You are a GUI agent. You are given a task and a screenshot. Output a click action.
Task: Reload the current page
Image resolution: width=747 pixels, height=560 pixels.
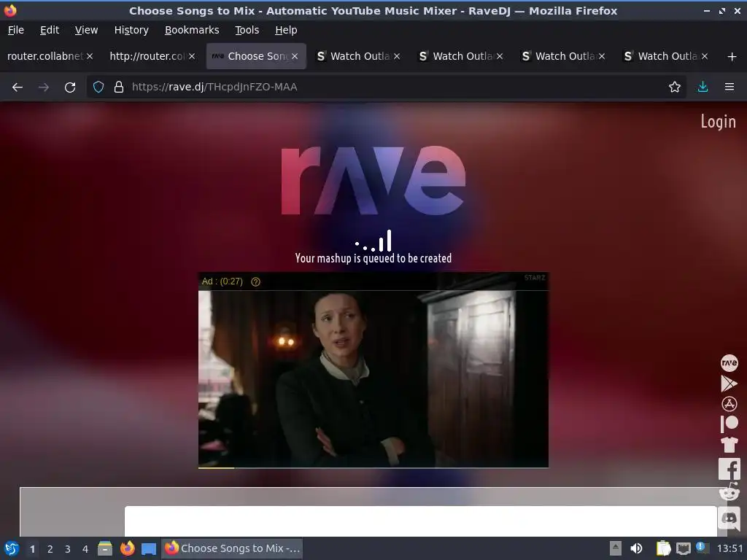point(70,87)
